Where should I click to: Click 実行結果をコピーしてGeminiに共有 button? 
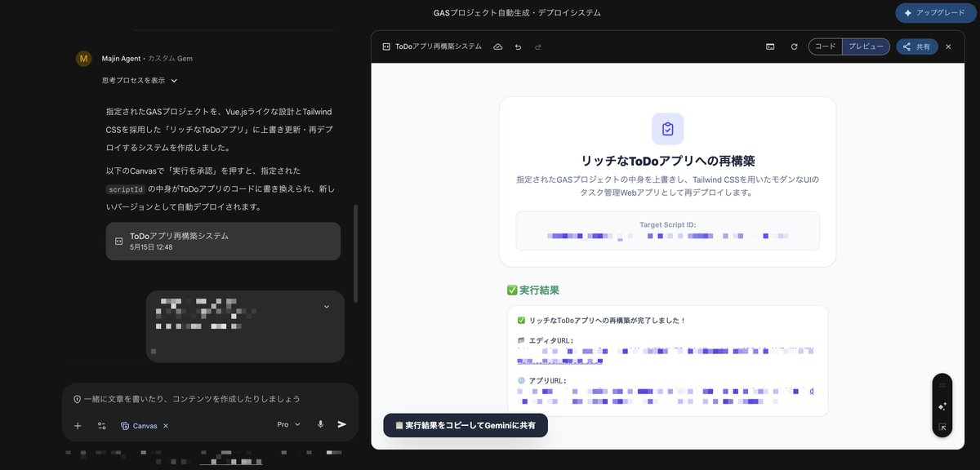pyautogui.click(x=465, y=425)
